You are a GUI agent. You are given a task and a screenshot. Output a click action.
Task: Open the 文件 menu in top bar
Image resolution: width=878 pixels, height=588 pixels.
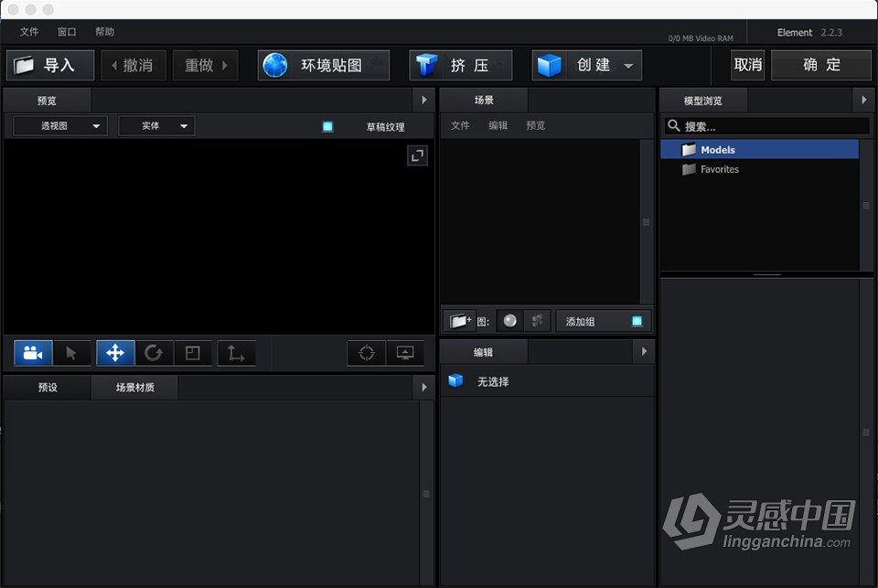(29, 32)
